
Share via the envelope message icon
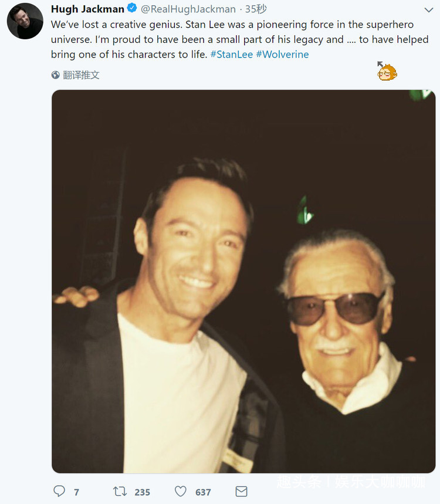coord(241,491)
